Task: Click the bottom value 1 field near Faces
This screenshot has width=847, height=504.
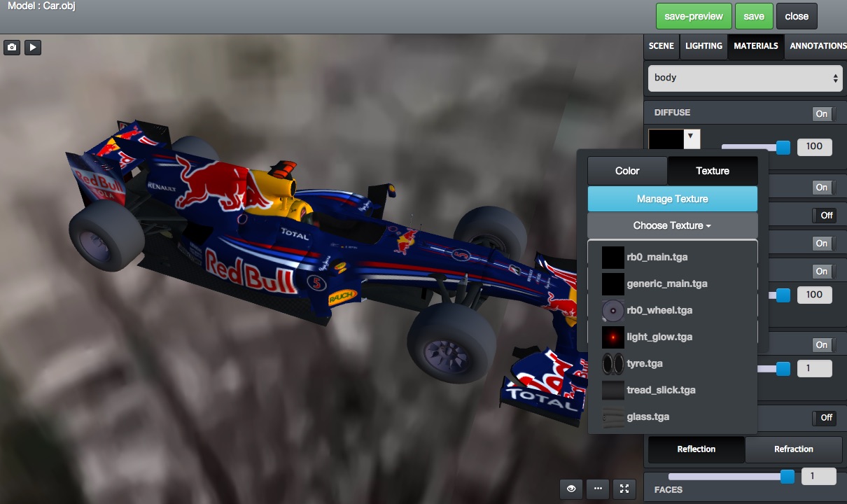Action: coord(818,476)
